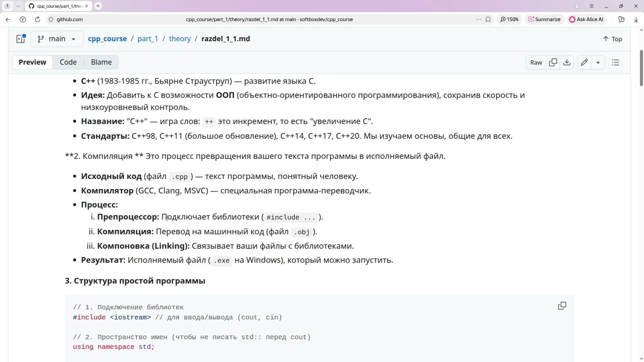Go to the part_1 folder

[147, 39]
